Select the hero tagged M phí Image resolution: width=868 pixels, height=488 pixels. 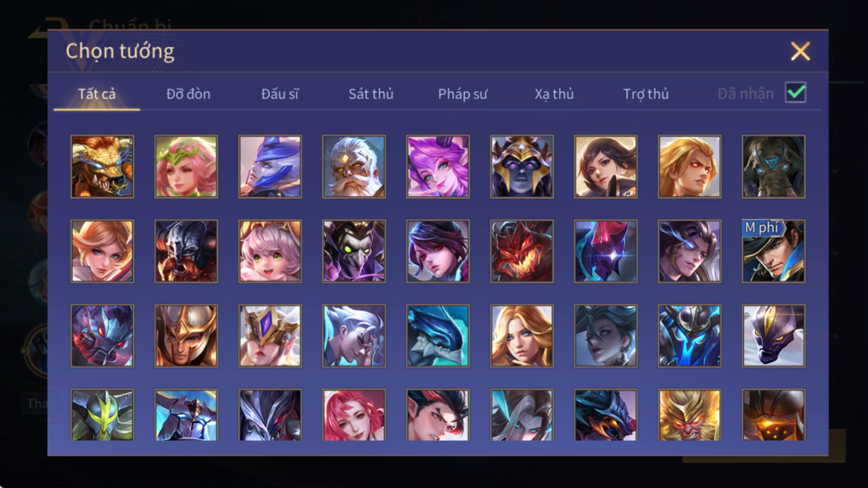point(773,251)
